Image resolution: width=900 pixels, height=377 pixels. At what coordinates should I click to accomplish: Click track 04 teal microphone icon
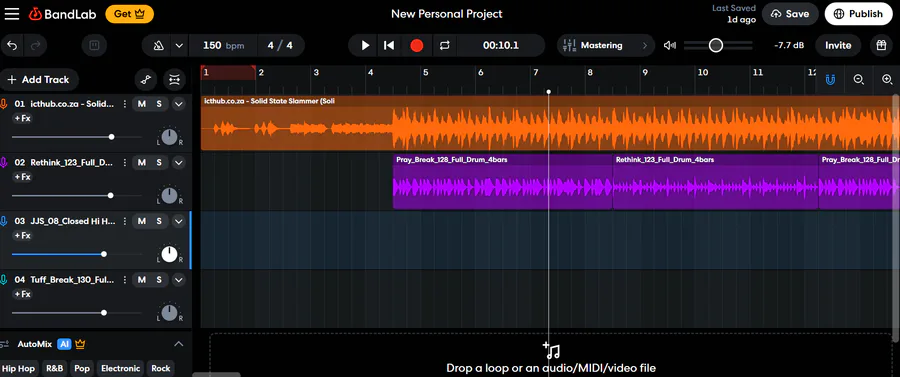(3, 279)
